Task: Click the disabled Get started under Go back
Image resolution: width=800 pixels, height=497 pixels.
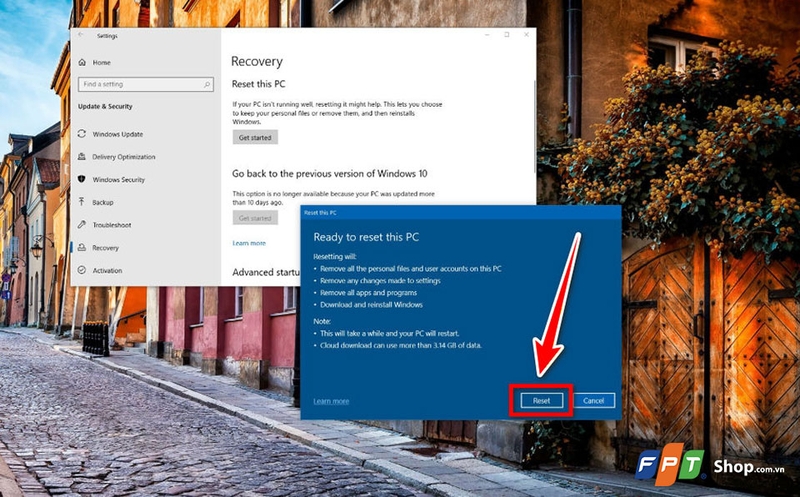Action: (x=255, y=218)
